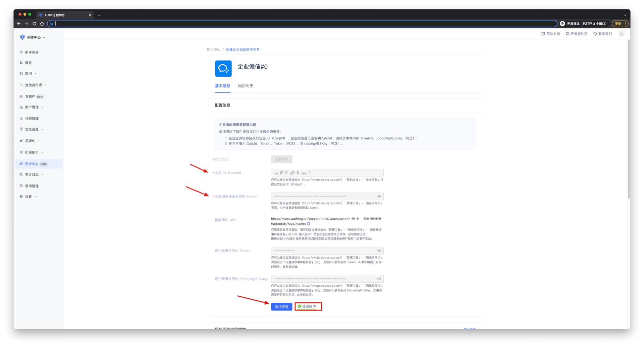Viewport: 644px width, 347px height.
Task: Show the 通讯录密钥 Secret value via eye icon
Action: click(x=379, y=197)
